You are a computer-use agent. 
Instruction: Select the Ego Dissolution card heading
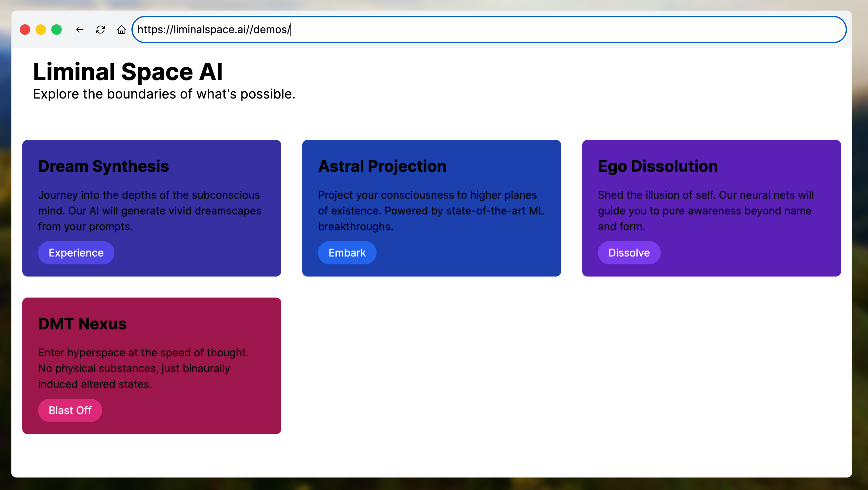(657, 166)
